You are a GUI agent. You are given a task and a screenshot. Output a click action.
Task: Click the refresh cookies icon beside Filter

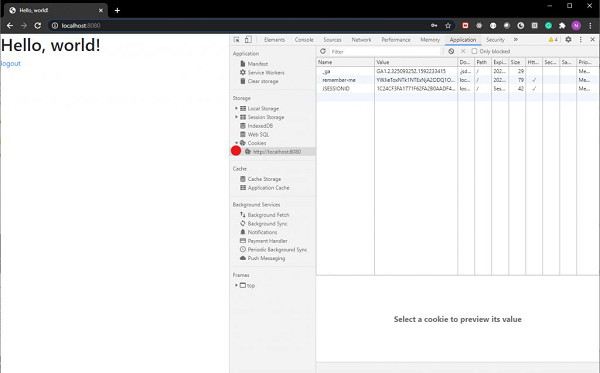pos(323,51)
